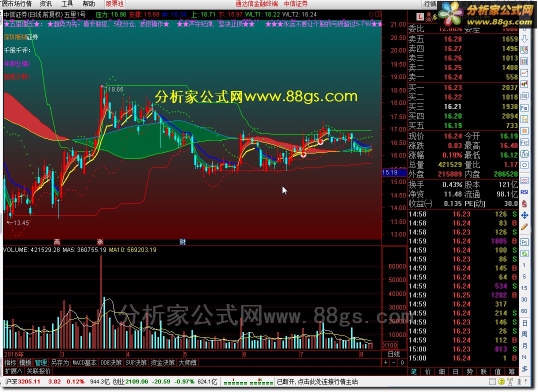
Task: Click the down-arrow icon in right toolbar
Action: [x=524, y=39]
